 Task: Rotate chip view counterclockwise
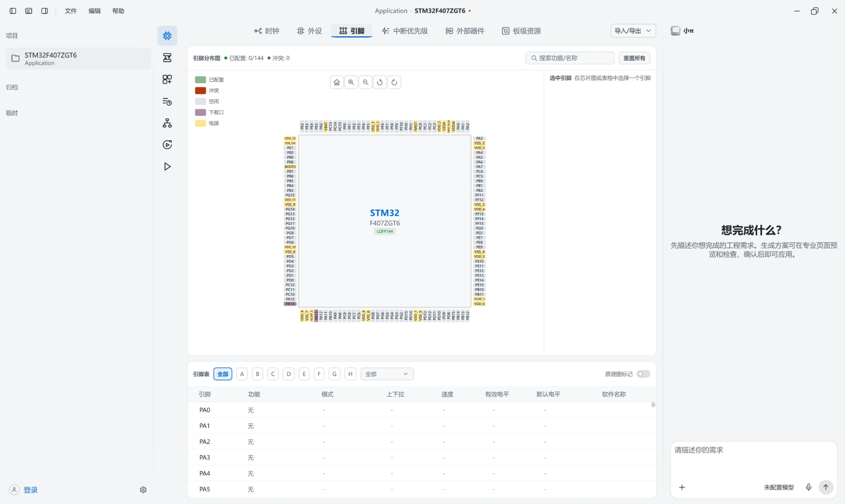380,82
